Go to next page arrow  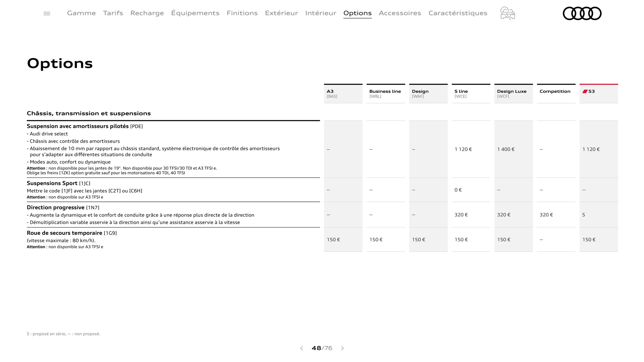tap(342, 348)
